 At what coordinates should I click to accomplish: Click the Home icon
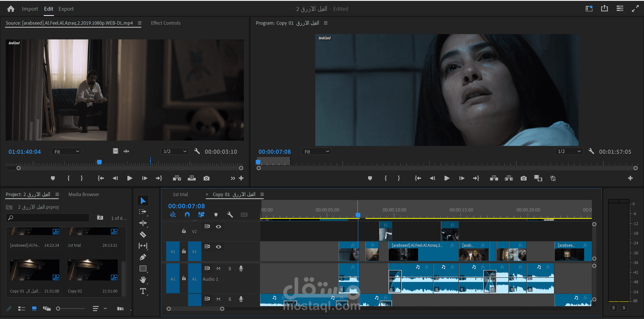(x=11, y=9)
